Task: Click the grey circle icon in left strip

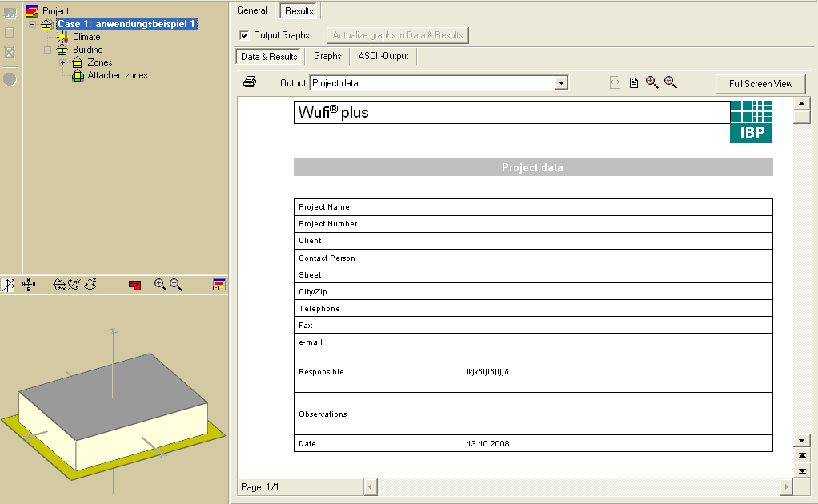Action: (x=10, y=79)
